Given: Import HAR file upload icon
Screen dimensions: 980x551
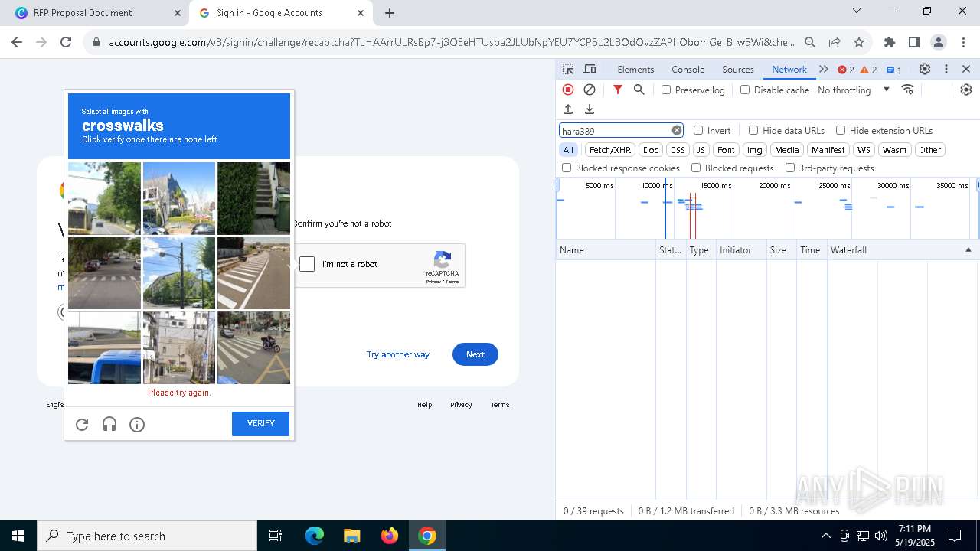Looking at the screenshot, I should (x=568, y=109).
